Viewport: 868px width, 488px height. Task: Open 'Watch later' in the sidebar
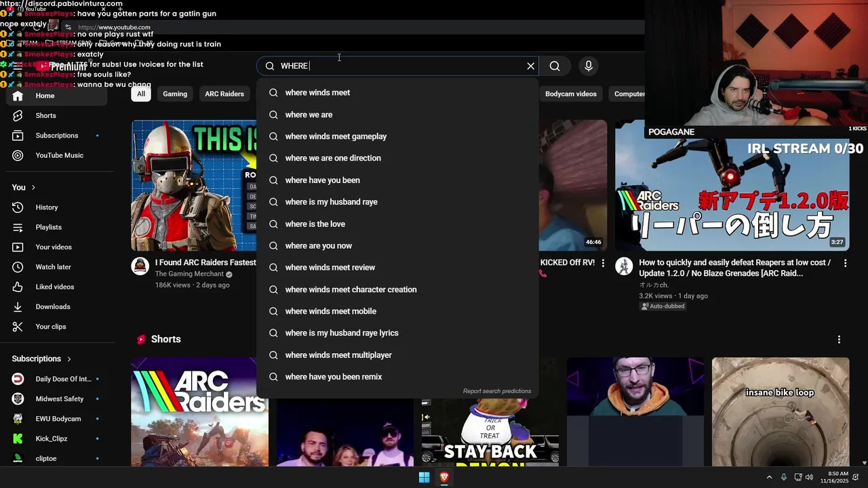point(57,267)
